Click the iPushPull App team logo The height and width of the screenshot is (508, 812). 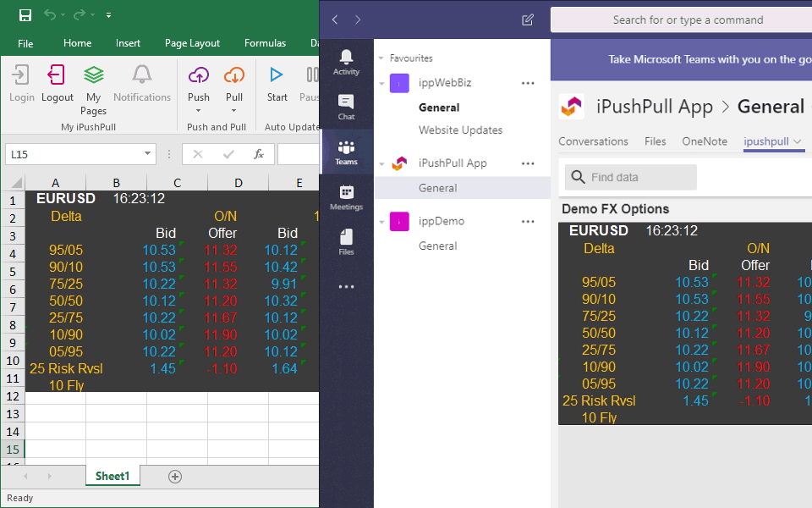coord(572,107)
